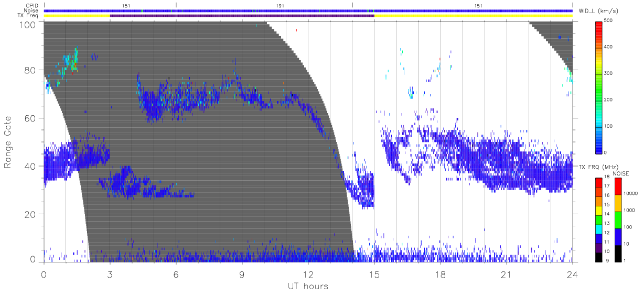Click the NOISE legend title
Viewport: 644px width, 297px height.
tap(621, 174)
